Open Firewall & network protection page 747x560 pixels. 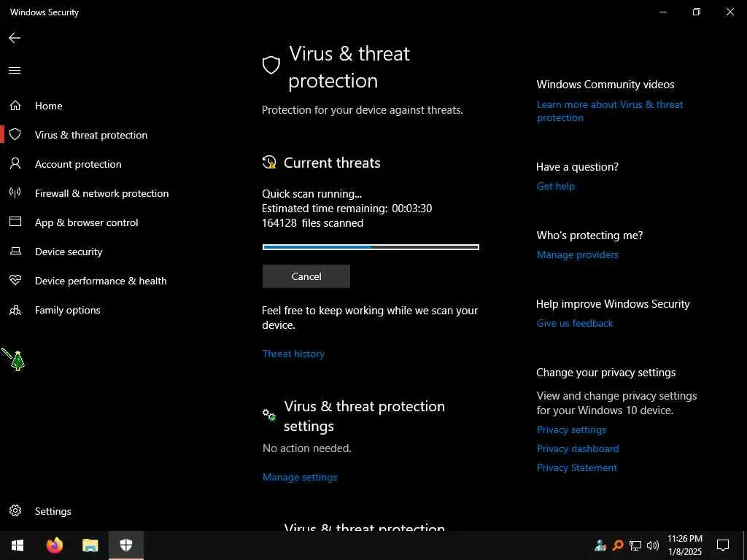(101, 193)
